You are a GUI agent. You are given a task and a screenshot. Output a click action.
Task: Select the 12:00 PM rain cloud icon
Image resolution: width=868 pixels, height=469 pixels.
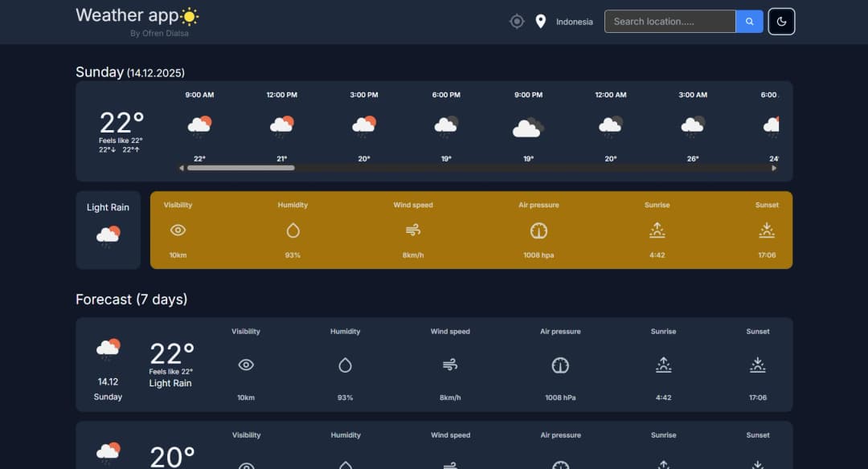pos(281,125)
